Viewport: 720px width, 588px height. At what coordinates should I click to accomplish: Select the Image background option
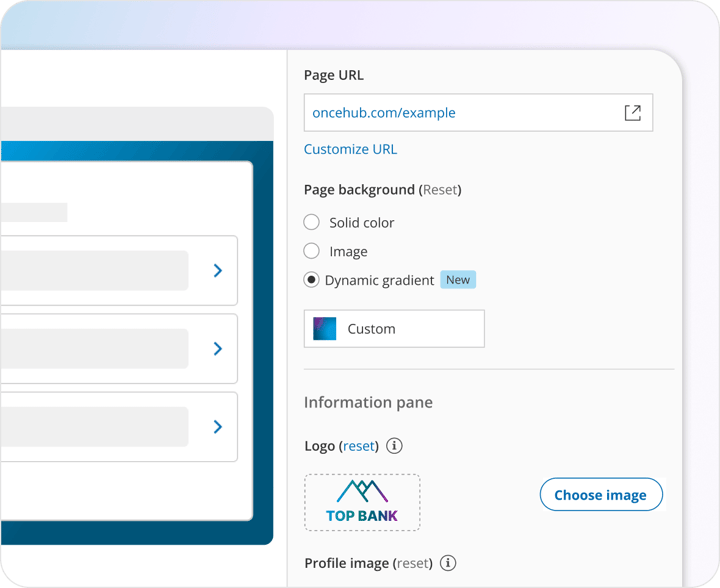pos(312,251)
